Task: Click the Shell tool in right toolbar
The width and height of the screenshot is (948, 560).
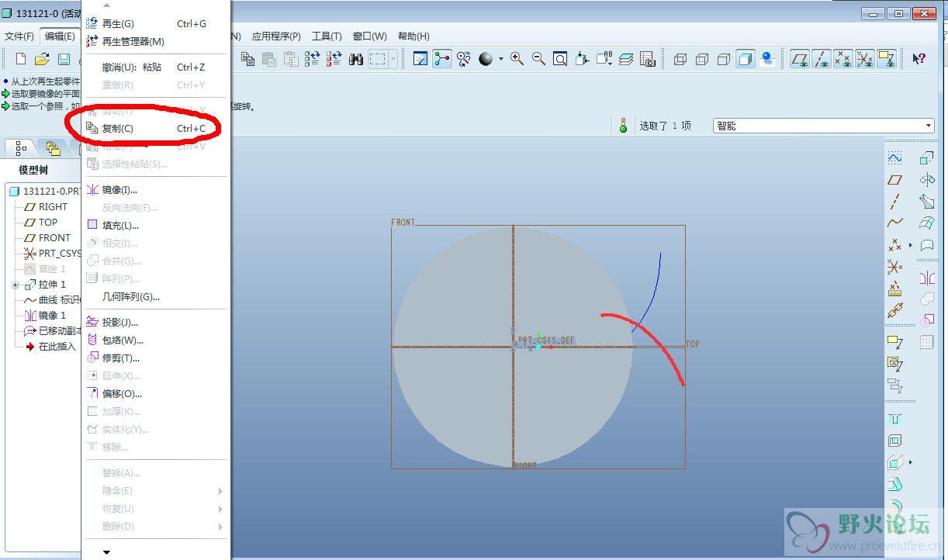Action: (895, 441)
